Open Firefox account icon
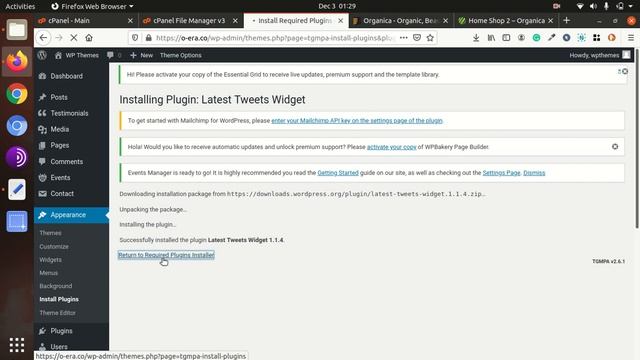Viewport: 640px width, 360px height. (521, 38)
